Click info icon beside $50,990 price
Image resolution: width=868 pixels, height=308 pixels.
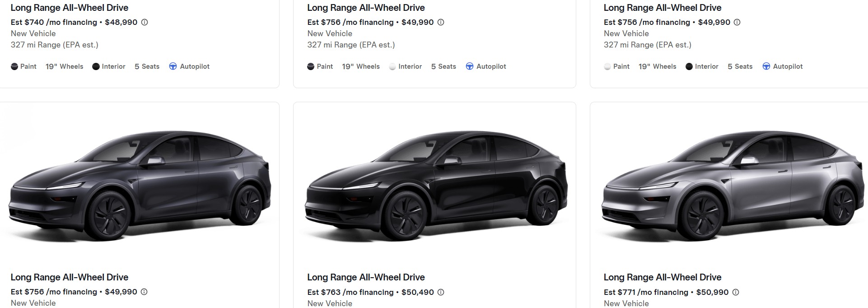click(x=736, y=292)
